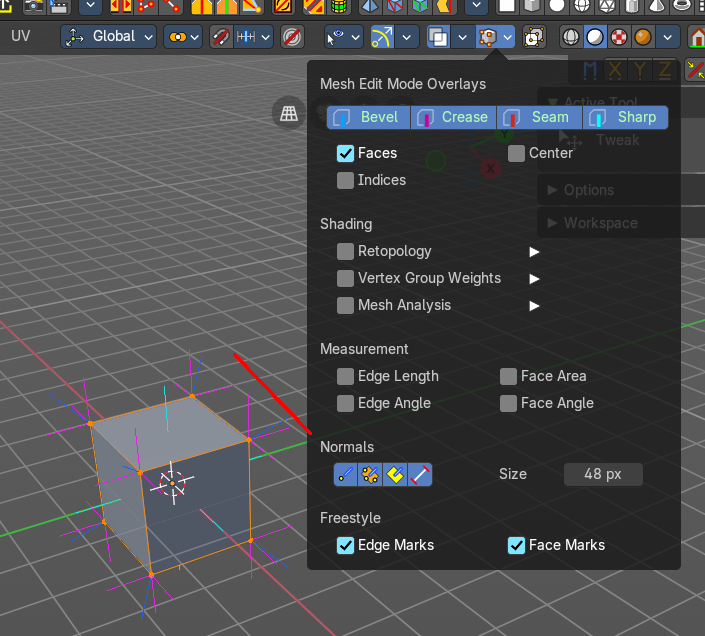Open selectability and visibility dropdown
This screenshot has height=636, width=705.
pyautogui.click(x=344, y=37)
